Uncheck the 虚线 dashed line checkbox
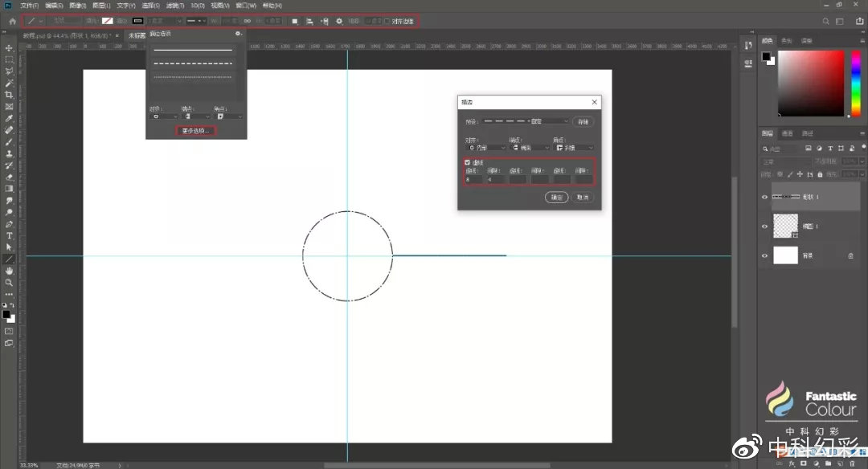The width and height of the screenshot is (868, 469). [468, 163]
